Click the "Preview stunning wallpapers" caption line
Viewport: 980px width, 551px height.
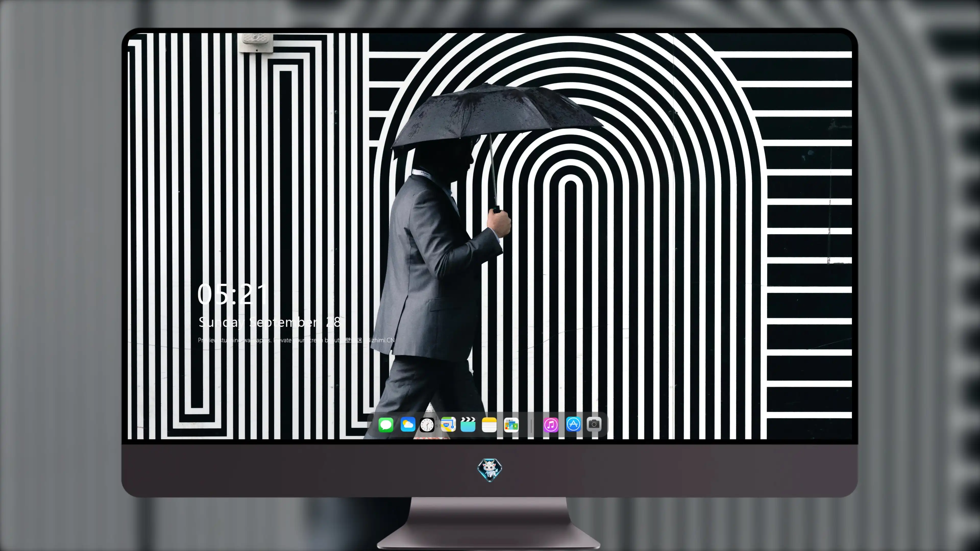click(x=296, y=340)
